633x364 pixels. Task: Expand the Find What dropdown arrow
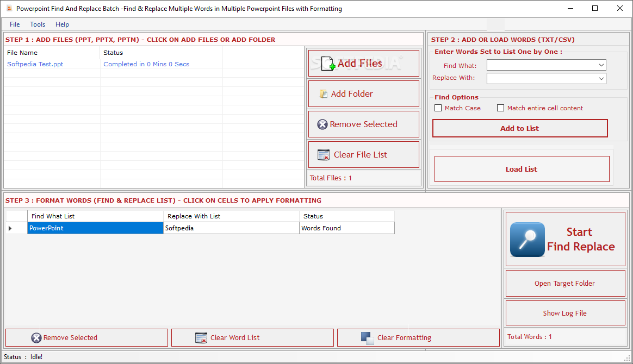[x=601, y=65]
